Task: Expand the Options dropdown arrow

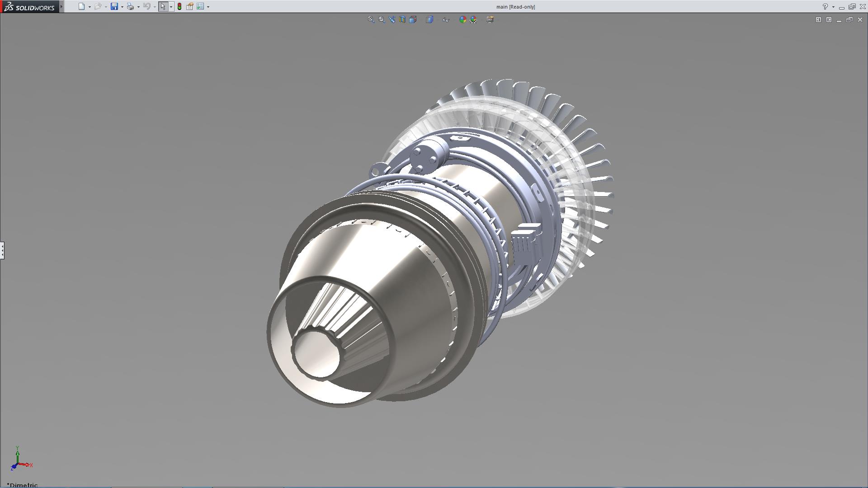Action: pyautogui.click(x=208, y=7)
